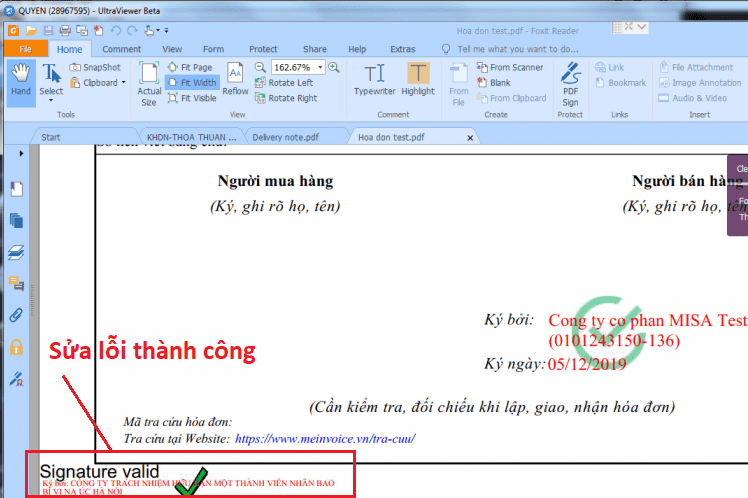Create PDF From Scanner
The width and height of the screenshot is (748, 498).
(510, 67)
